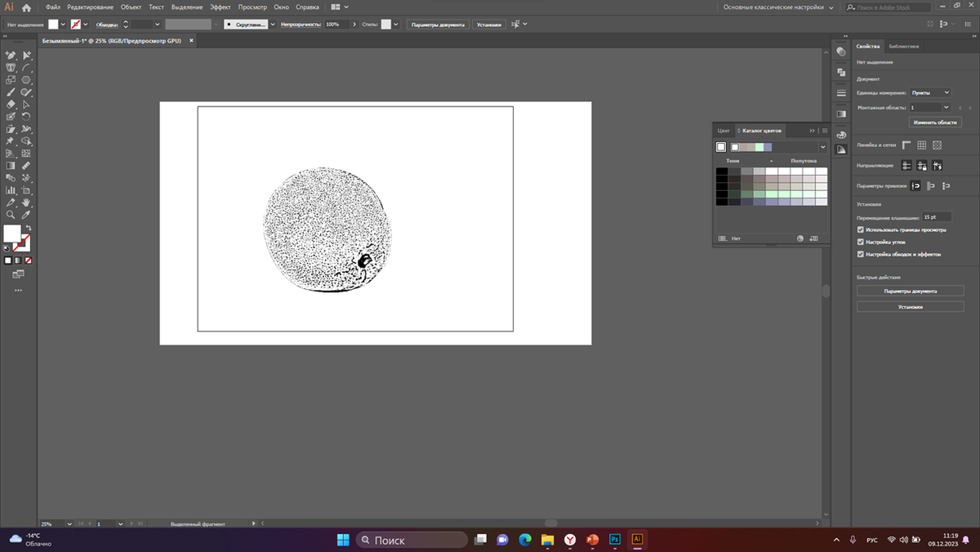The image size is (980, 552).
Task: Toggle 'Настройка обводок и эффектов' checkbox
Action: point(861,254)
